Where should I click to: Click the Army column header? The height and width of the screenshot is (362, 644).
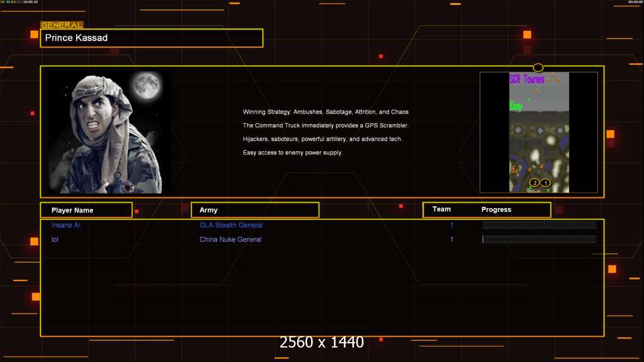tap(255, 210)
